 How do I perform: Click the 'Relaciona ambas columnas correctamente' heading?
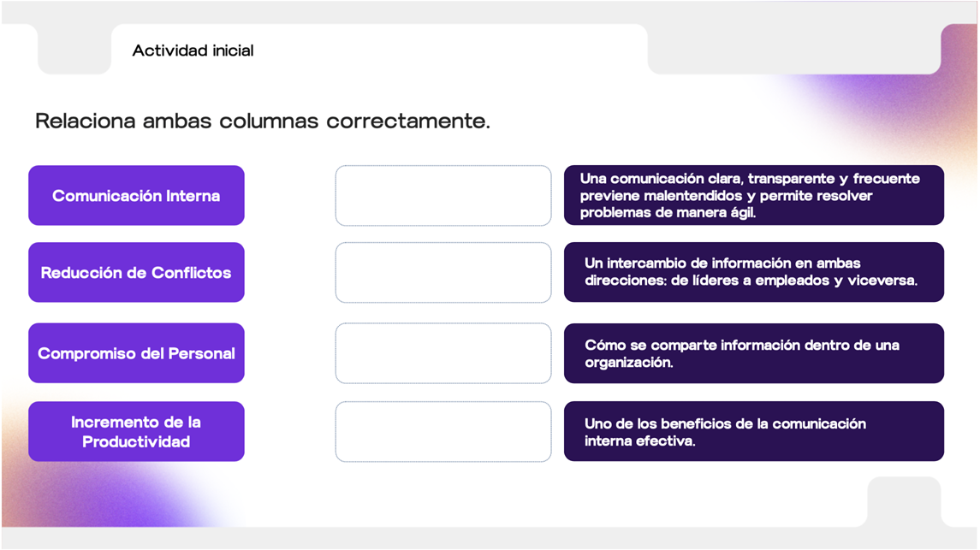click(263, 121)
